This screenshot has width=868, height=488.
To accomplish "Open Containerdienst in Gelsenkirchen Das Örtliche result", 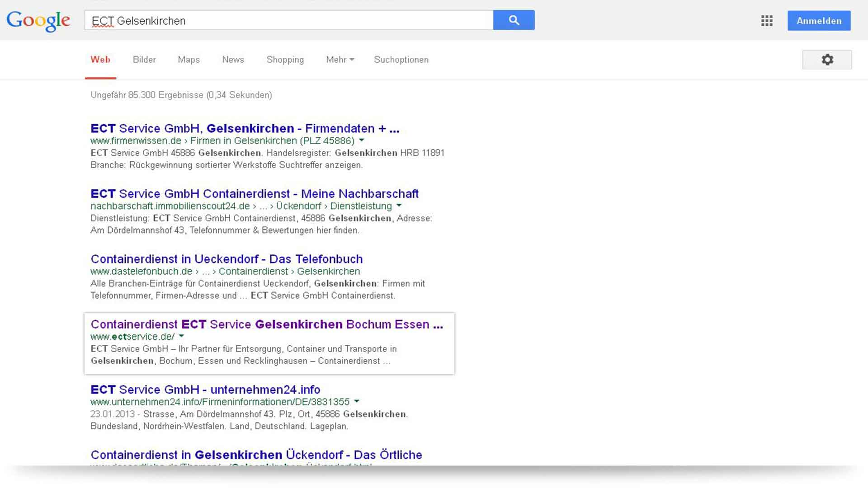I will (x=256, y=455).
